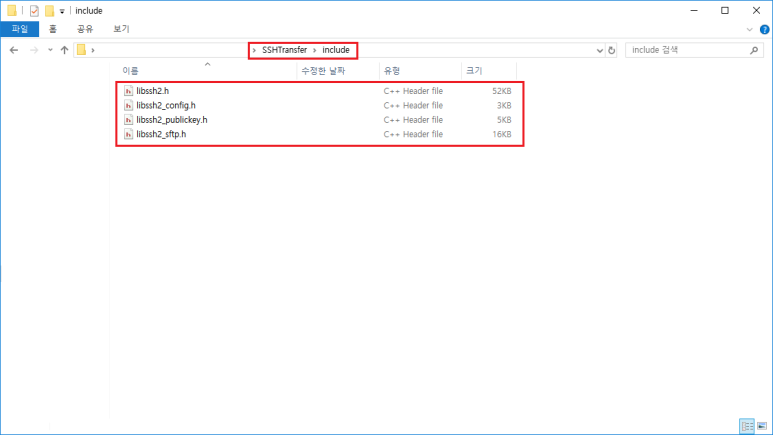Image resolution: width=773 pixels, height=435 pixels.
Task: Select the libssh2.h file name
Action: click(153, 91)
